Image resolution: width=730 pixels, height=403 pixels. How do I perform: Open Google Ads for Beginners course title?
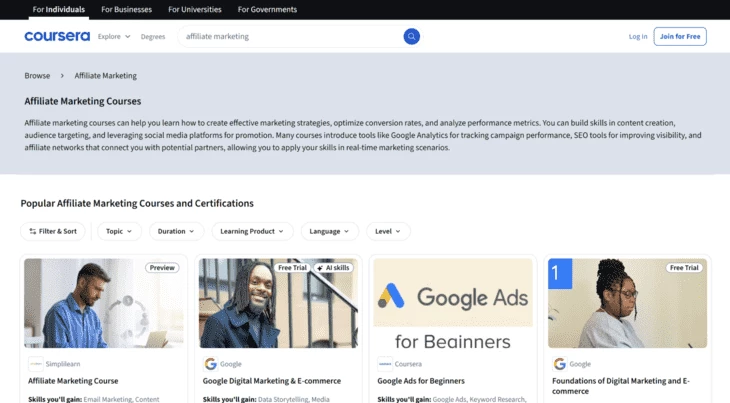[x=421, y=381]
